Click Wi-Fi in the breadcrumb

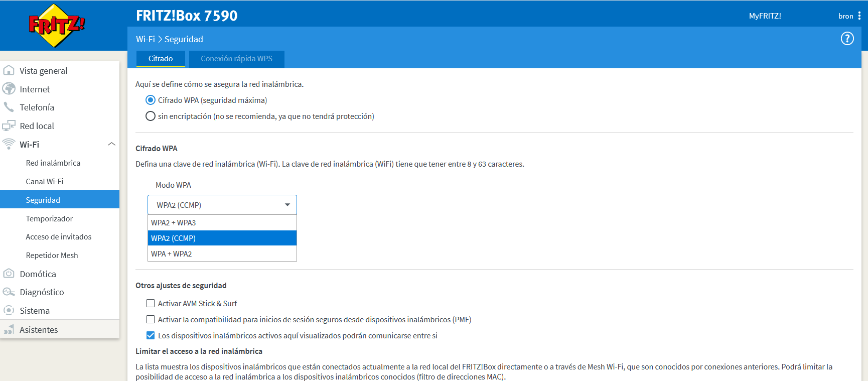coord(146,39)
